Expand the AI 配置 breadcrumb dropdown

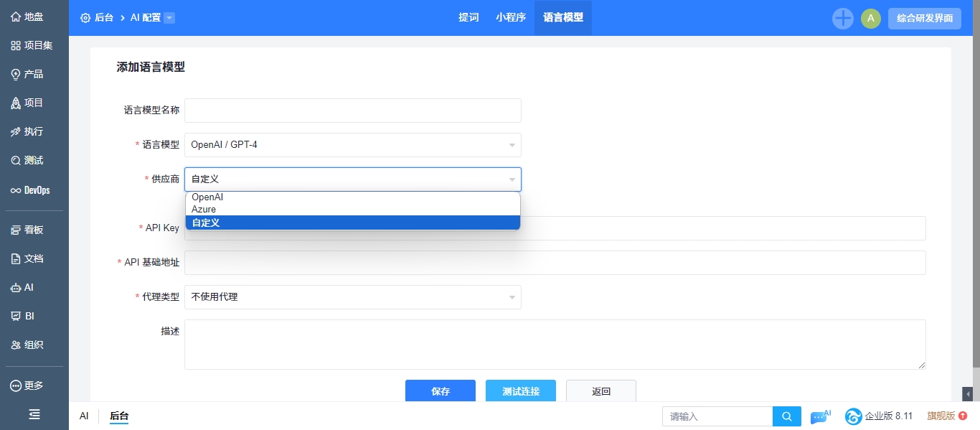point(169,18)
